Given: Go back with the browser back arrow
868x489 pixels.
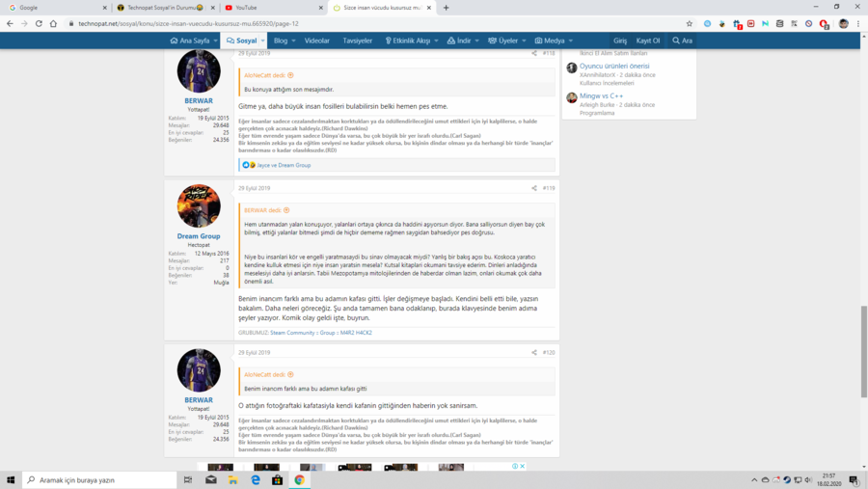Looking at the screenshot, I should click(x=10, y=24).
